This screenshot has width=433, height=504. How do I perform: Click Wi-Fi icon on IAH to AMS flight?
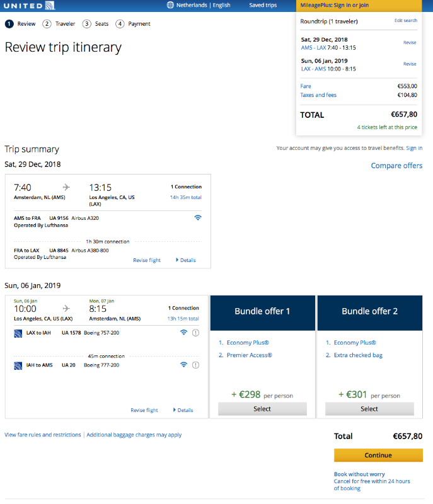183,365
